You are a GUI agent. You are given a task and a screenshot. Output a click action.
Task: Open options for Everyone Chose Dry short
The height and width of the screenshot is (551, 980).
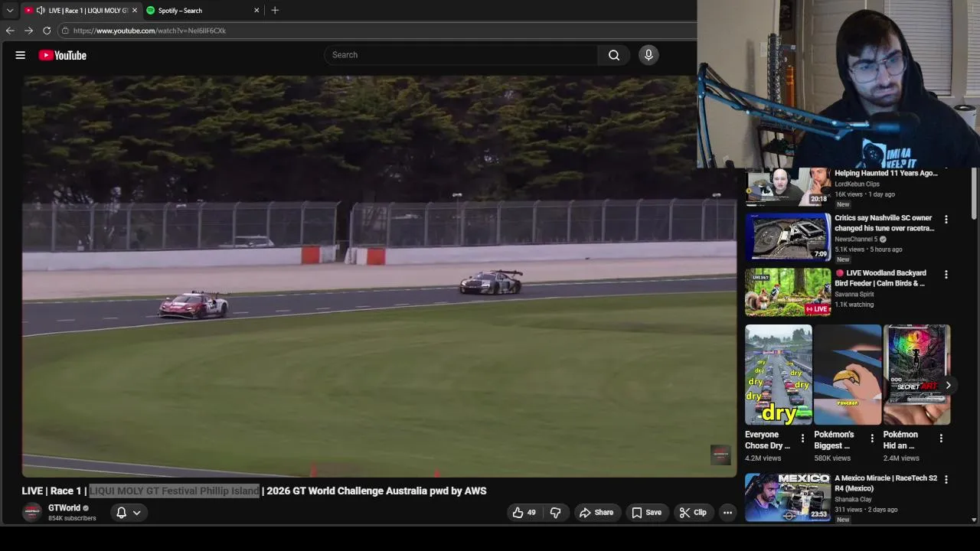(x=802, y=439)
